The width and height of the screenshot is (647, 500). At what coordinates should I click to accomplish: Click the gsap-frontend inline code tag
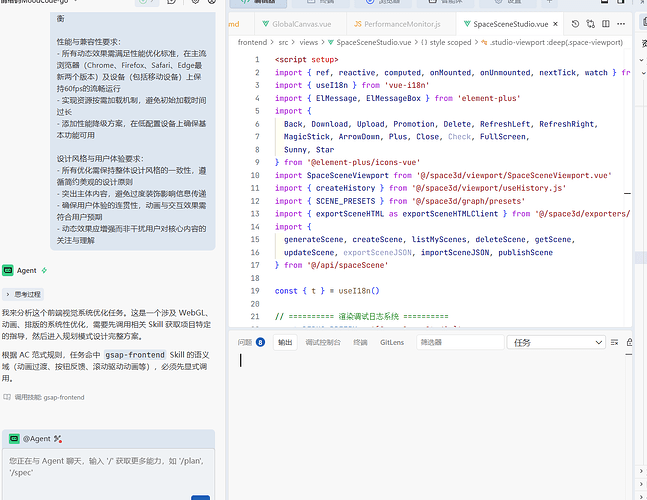point(135,355)
